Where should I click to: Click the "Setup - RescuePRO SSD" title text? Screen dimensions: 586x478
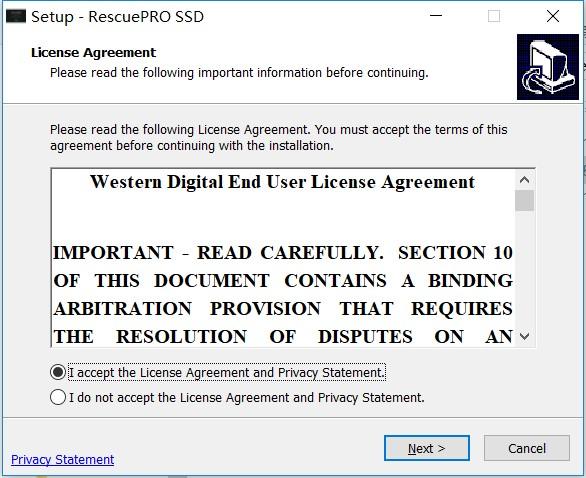pyautogui.click(x=117, y=17)
